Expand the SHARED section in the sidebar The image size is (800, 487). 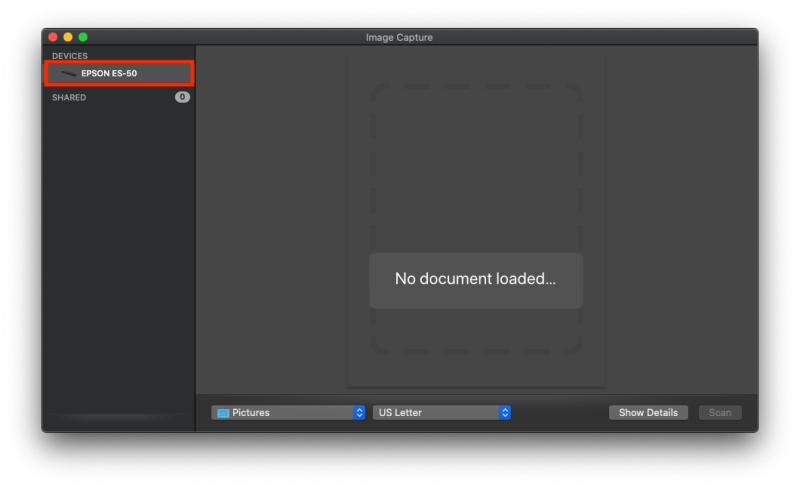click(x=69, y=98)
